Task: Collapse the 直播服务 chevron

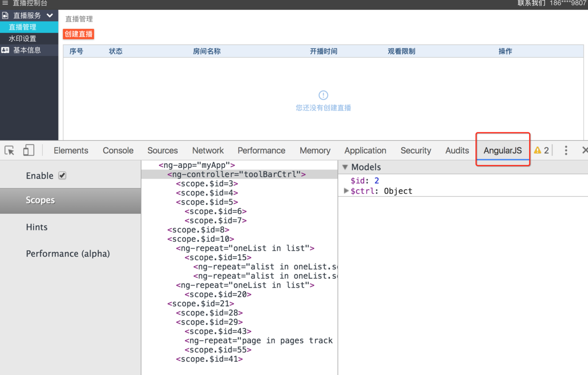Action: click(x=50, y=16)
